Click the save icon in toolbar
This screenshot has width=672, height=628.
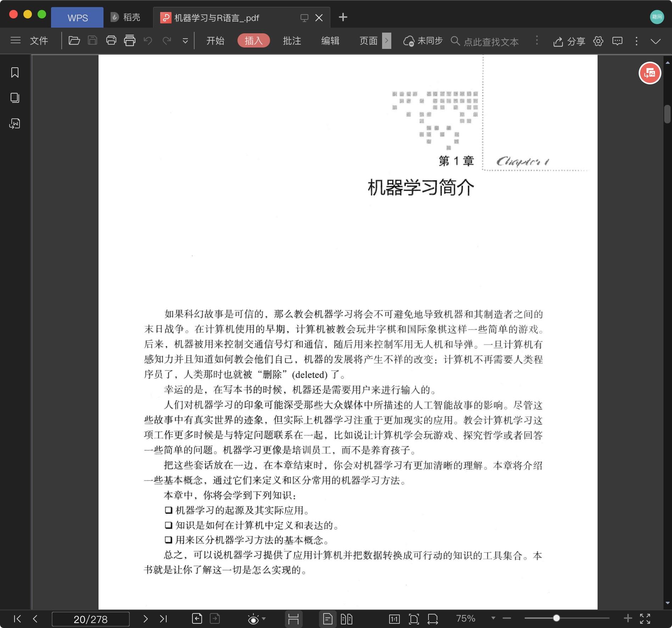93,41
